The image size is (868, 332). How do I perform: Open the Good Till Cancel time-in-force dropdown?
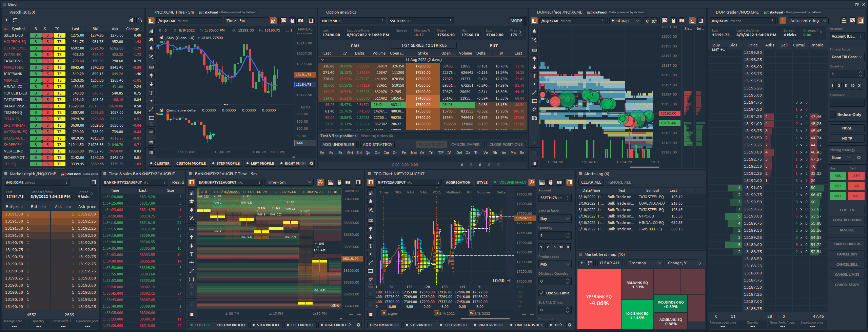[847, 57]
